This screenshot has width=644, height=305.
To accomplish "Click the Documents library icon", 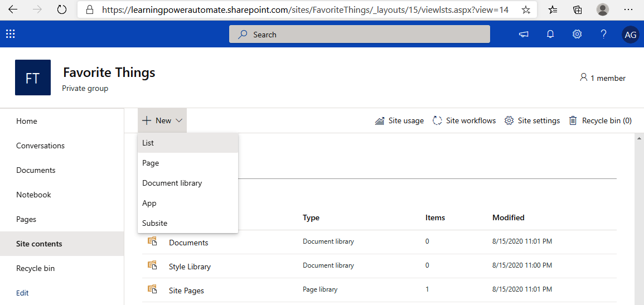I will [x=152, y=241].
